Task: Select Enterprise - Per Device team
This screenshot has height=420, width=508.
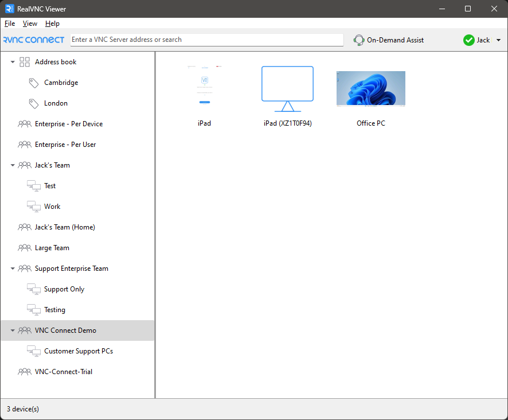Action: coord(69,124)
